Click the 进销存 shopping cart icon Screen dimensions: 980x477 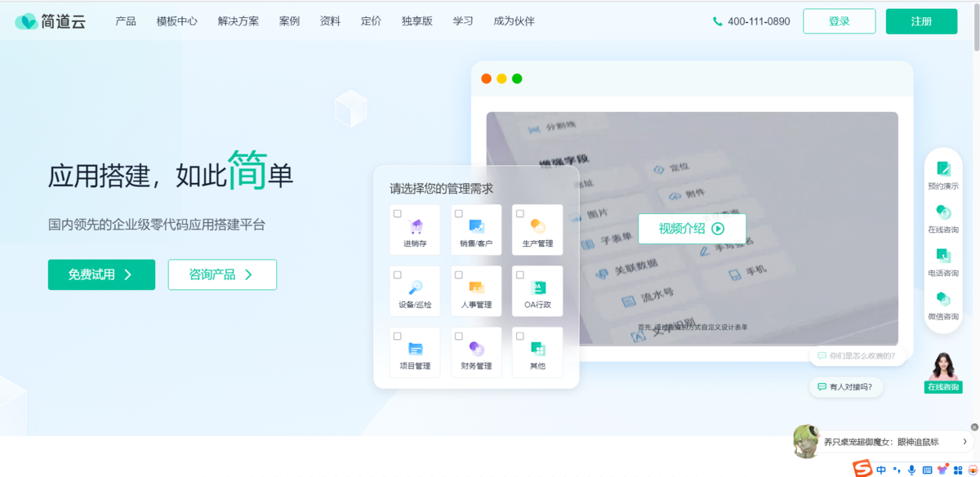coord(416,226)
